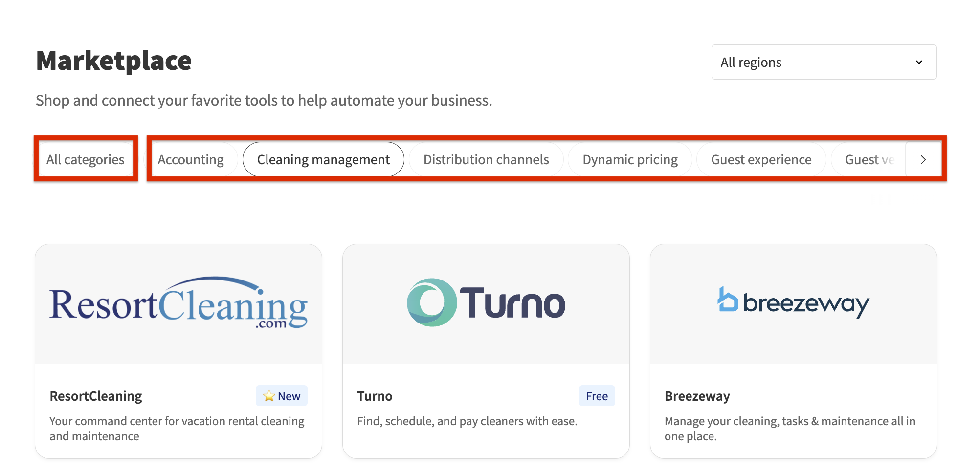
Task: Click the star icon in New badge
Action: click(269, 396)
